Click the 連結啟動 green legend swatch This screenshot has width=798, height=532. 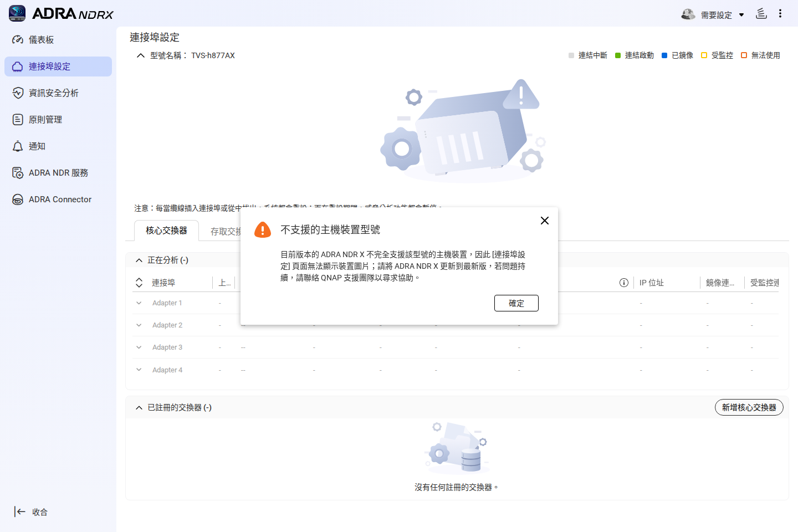pyautogui.click(x=618, y=55)
